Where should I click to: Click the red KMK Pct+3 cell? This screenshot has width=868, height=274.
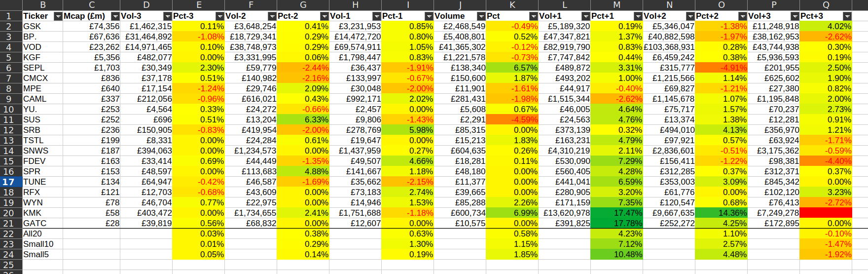coord(826,213)
